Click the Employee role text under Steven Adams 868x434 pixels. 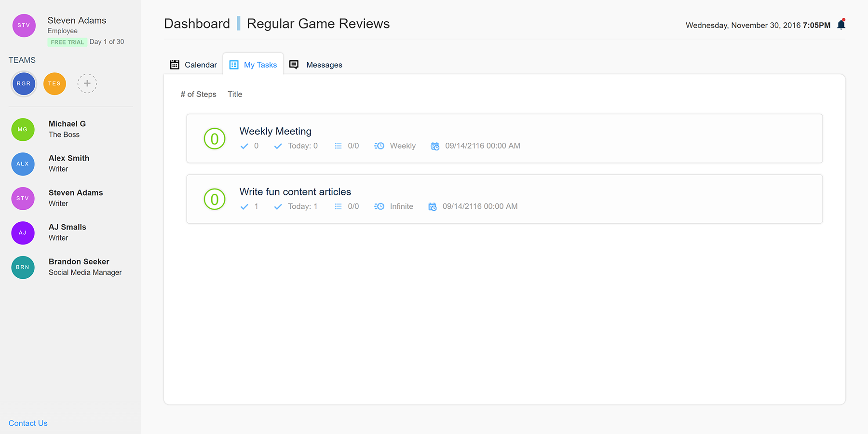coord(62,31)
